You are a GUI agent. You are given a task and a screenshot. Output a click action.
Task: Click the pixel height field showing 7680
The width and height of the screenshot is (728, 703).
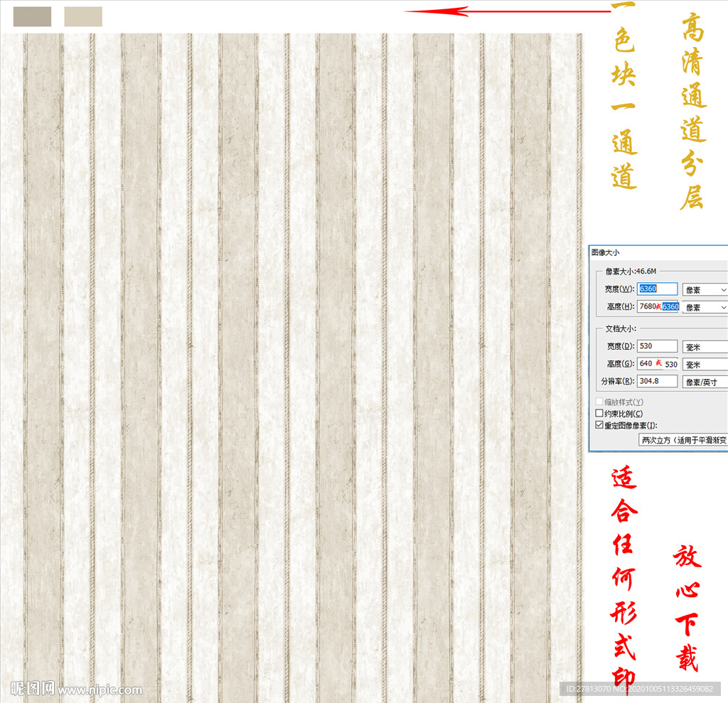[x=658, y=306]
